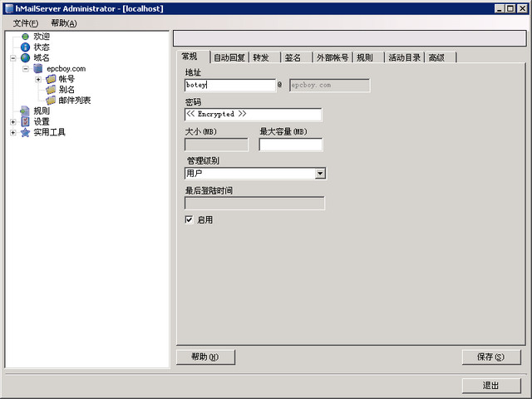Select 状态 label in the tree
The height and width of the screenshot is (399, 532).
[x=42, y=47]
